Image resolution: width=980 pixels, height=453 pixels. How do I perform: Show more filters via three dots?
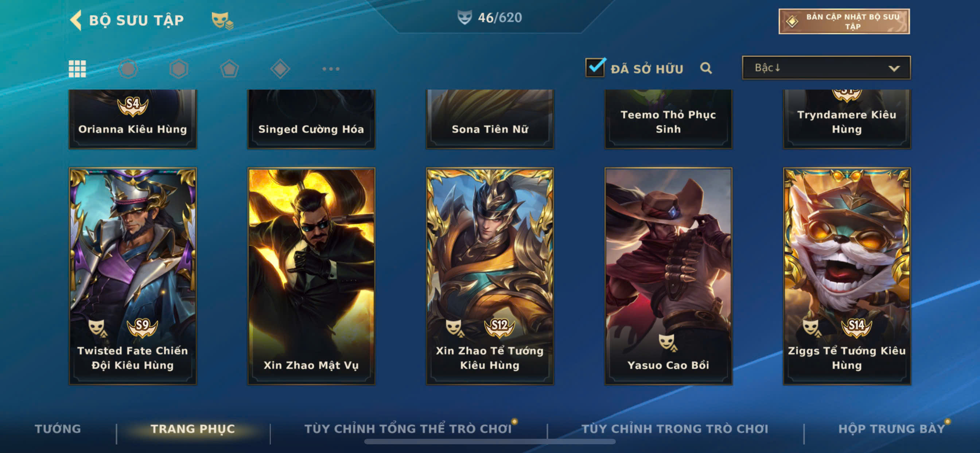click(x=331, y=69)
